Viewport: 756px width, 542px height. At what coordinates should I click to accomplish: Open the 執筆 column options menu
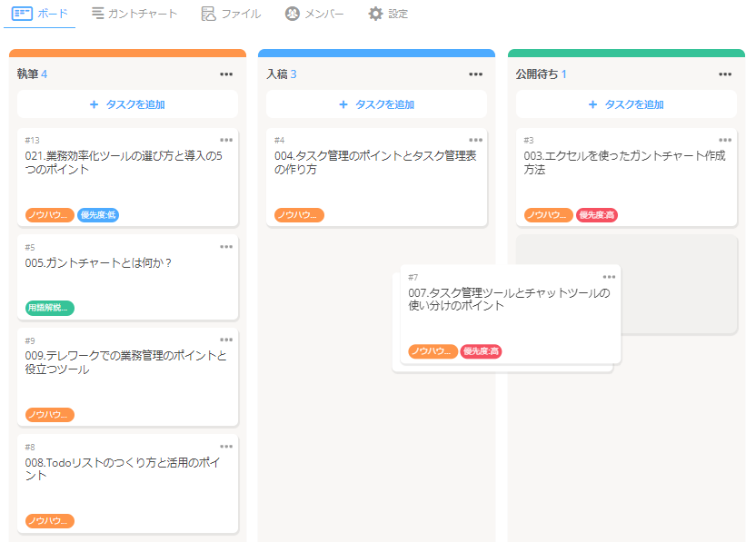[x=226, y=74]
